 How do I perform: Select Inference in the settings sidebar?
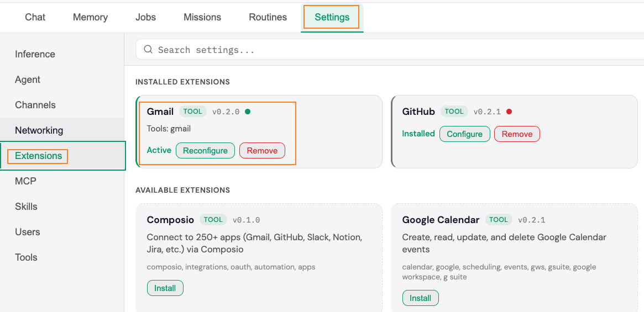35,54
